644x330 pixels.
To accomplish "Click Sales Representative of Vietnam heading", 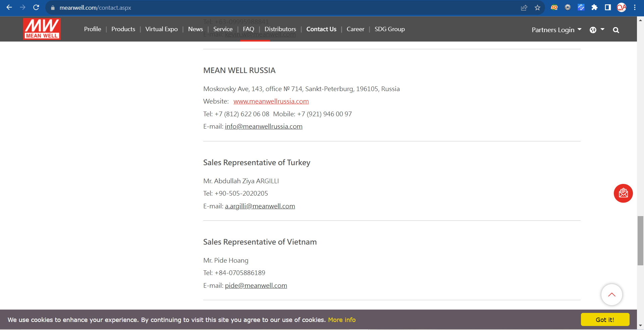I will point(260,242).
